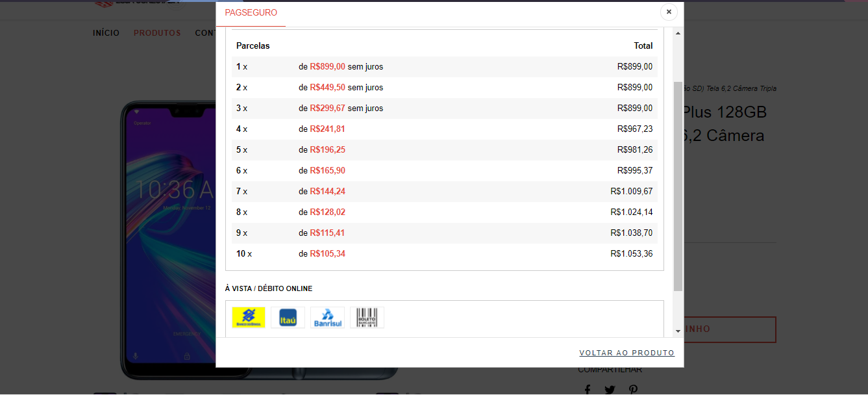
Task: Click the VOLTAR AO PRODUTO link
Action: pyautogui.click(x=627, y=353)
